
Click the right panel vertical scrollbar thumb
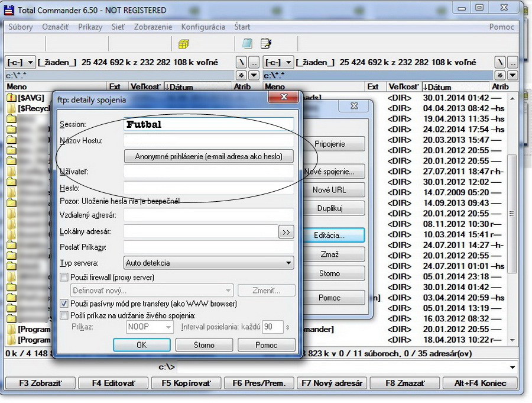[512, 214]
